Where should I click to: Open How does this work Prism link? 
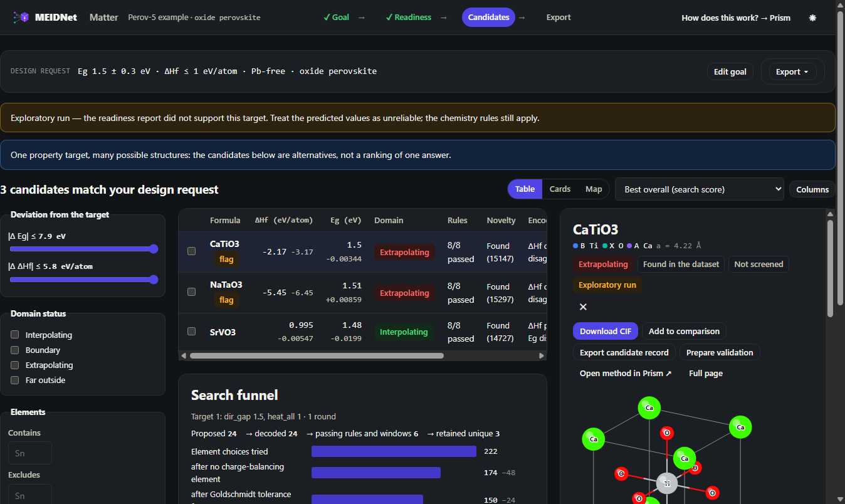pyautogui.click(x=736, y=18)
